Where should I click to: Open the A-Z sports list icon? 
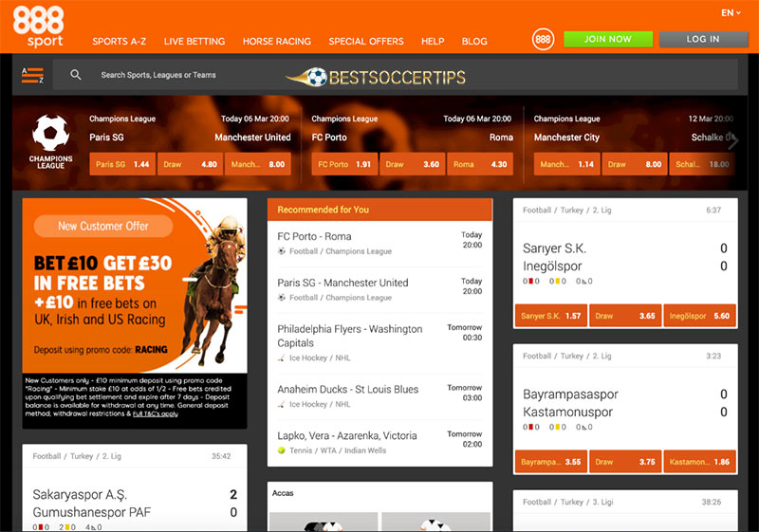coord(32,75)
